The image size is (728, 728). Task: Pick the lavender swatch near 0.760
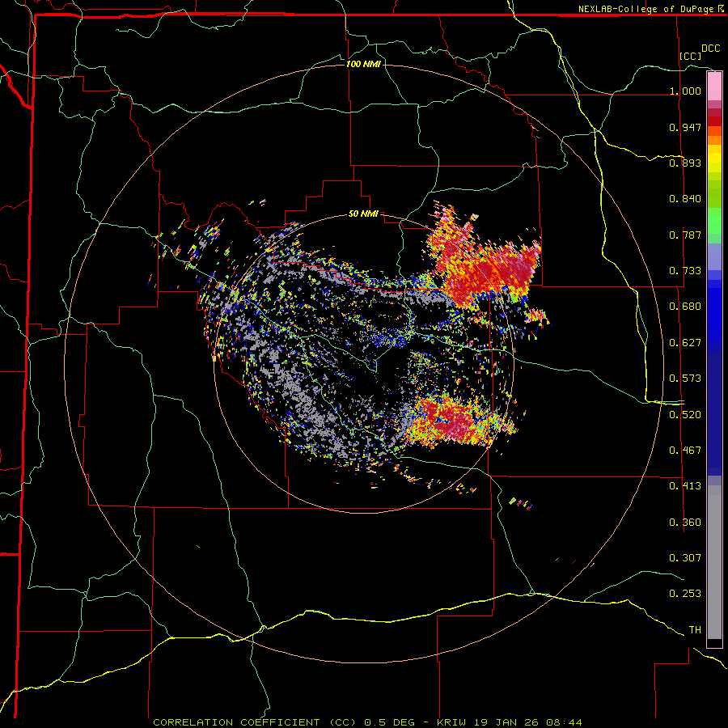coord(714,256)
